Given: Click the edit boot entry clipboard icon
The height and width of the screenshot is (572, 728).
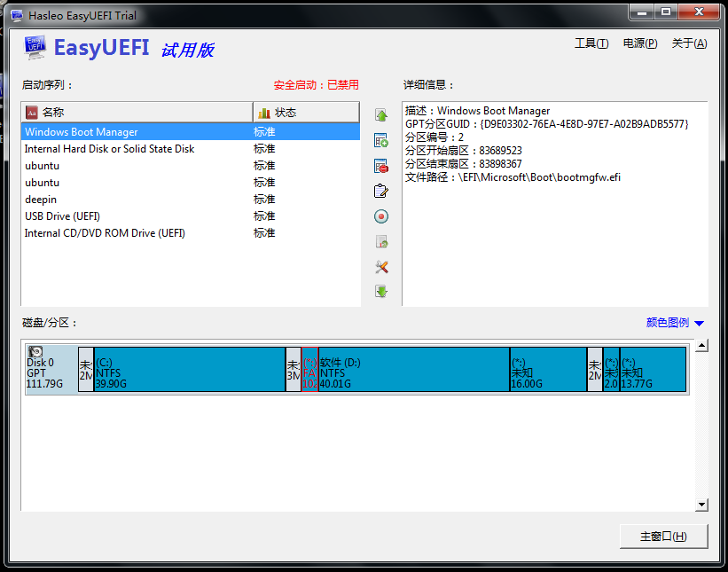Looking at the screenshot, I should tap(381, 191).
